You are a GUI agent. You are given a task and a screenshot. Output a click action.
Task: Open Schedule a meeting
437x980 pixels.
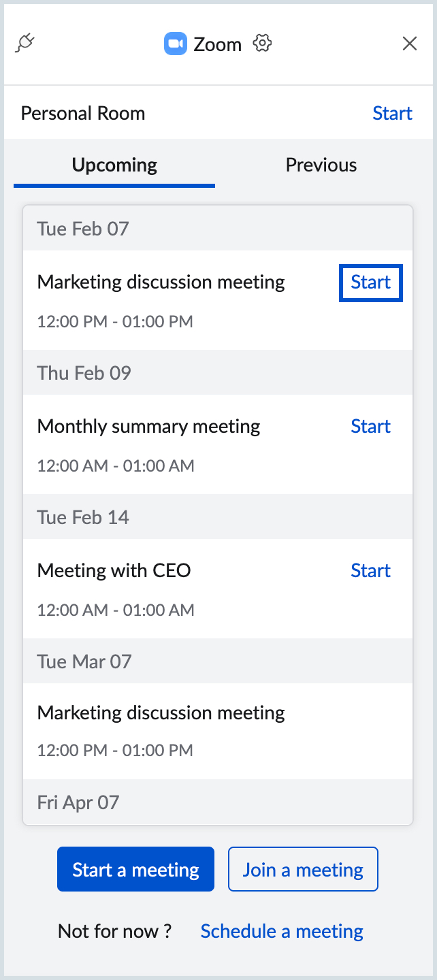click(x=281, y=930)
